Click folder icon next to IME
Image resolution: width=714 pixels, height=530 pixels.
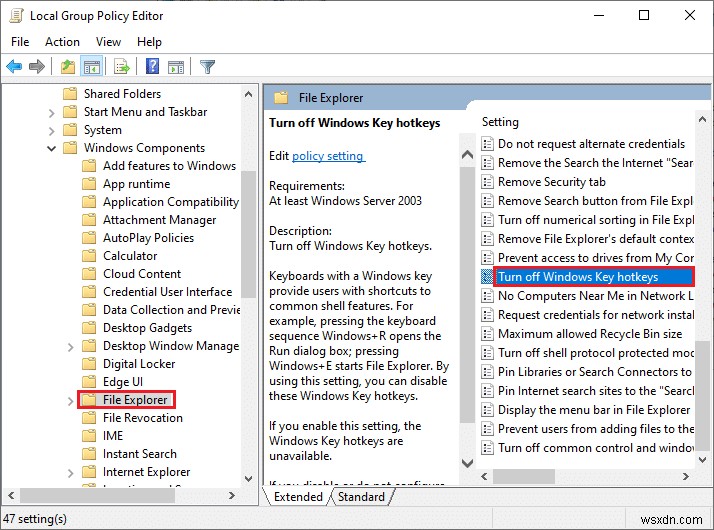coord(89,436)
